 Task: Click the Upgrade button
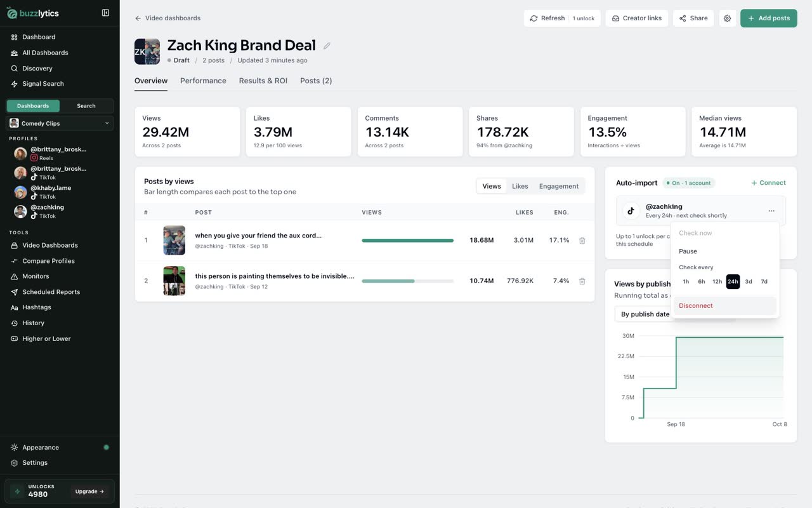pos(89,491)
